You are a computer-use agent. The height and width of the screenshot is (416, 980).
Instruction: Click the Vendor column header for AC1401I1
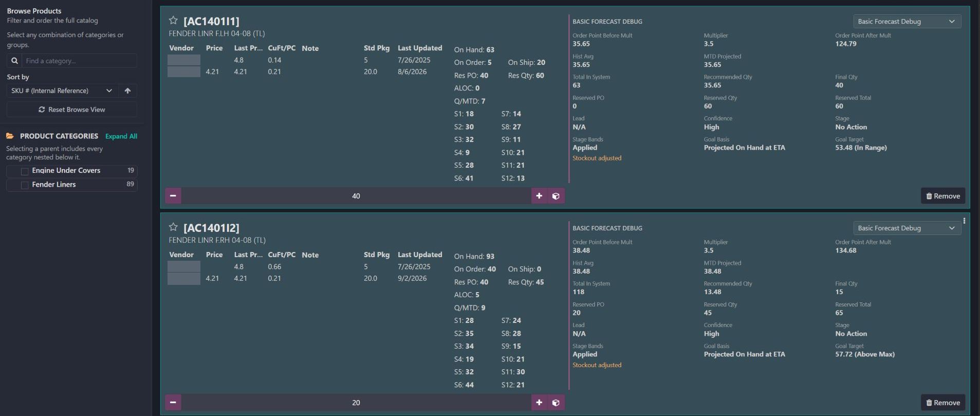point(181,48)
